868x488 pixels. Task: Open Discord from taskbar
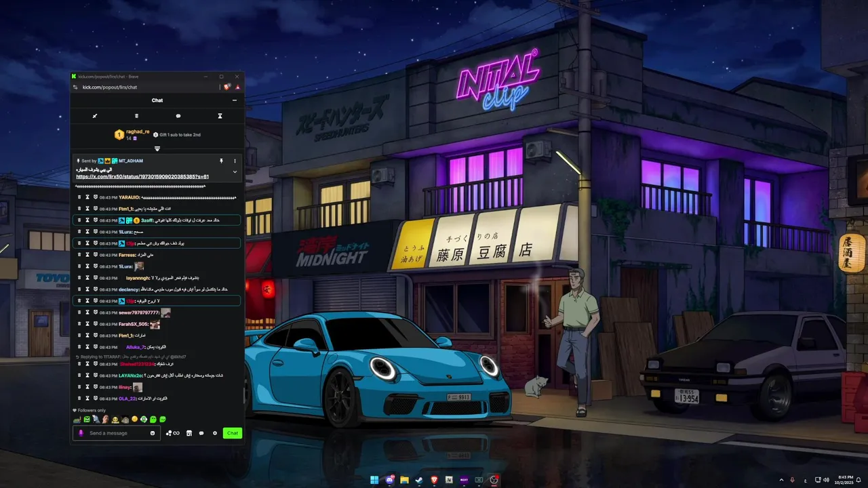tap(389, 480)
